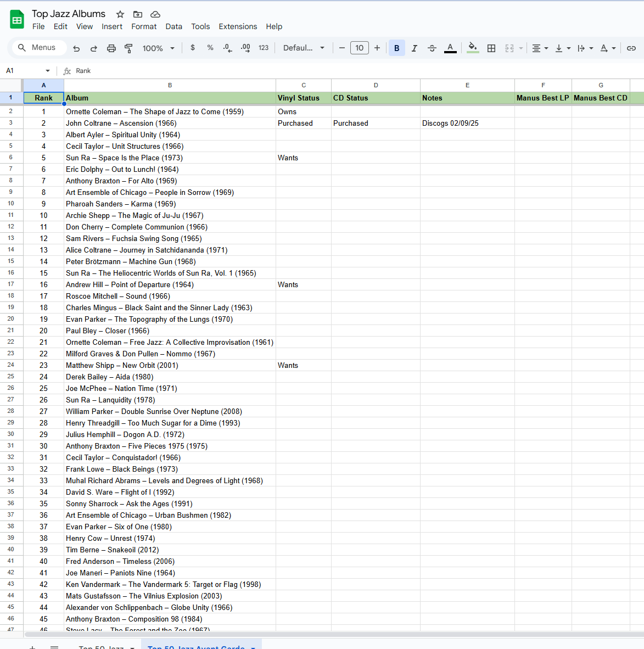Increase decimal places
Viewport: 644px width, 649px height.
245,48
